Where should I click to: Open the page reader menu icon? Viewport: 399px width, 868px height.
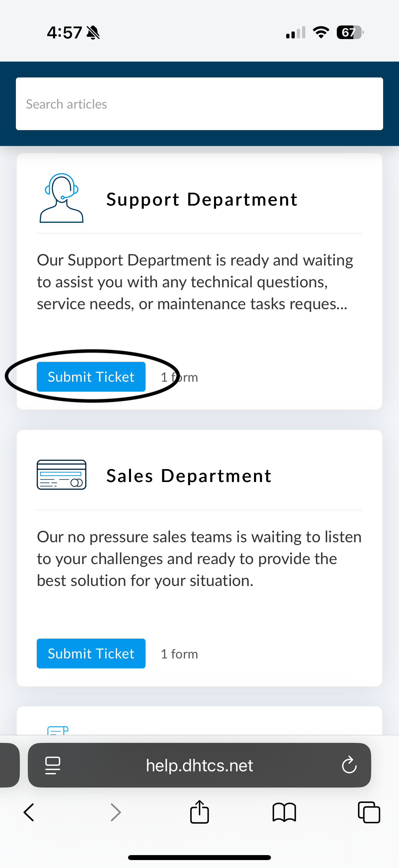53,765
